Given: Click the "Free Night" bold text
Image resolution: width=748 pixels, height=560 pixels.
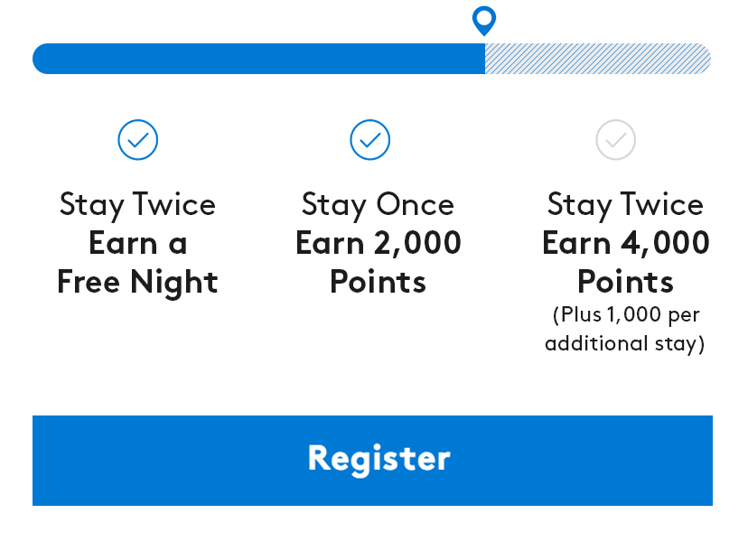Looking at the screenshot, I should point(137,282).
